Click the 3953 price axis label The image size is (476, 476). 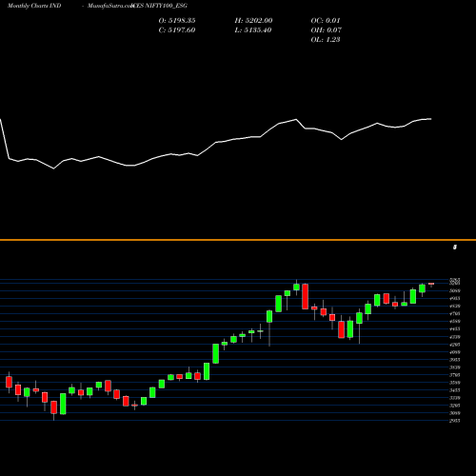pyautogui.click(x=455, y=360)
